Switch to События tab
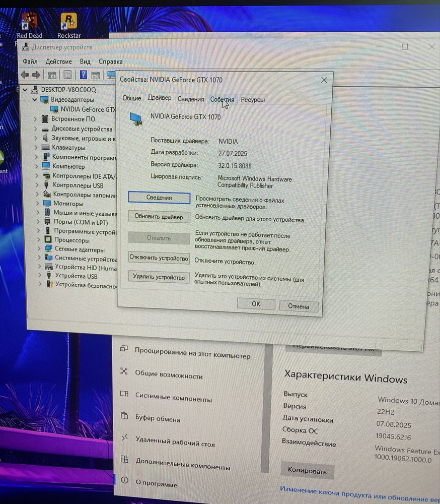This screenshot has width=440, height=504. 222,100
